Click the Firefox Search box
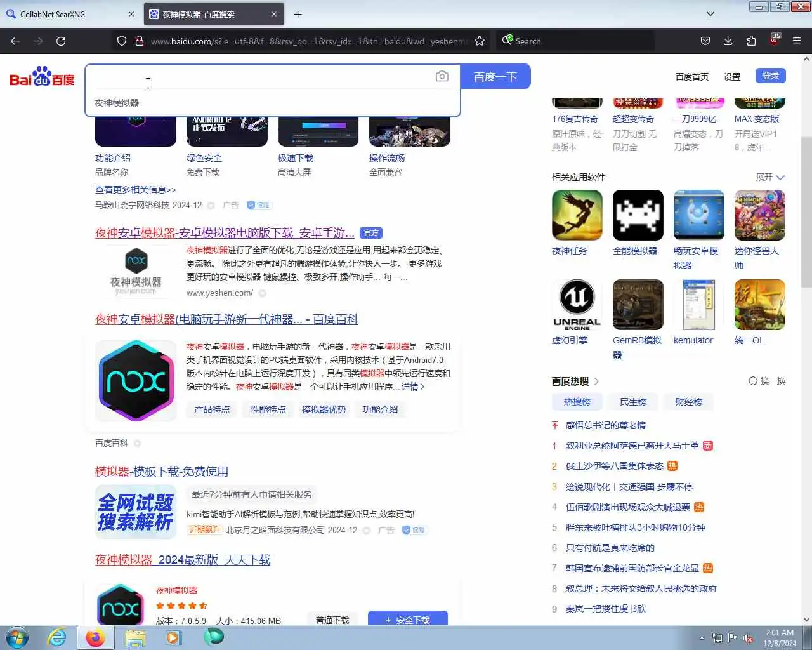812x650 pixels. [575, 41]
